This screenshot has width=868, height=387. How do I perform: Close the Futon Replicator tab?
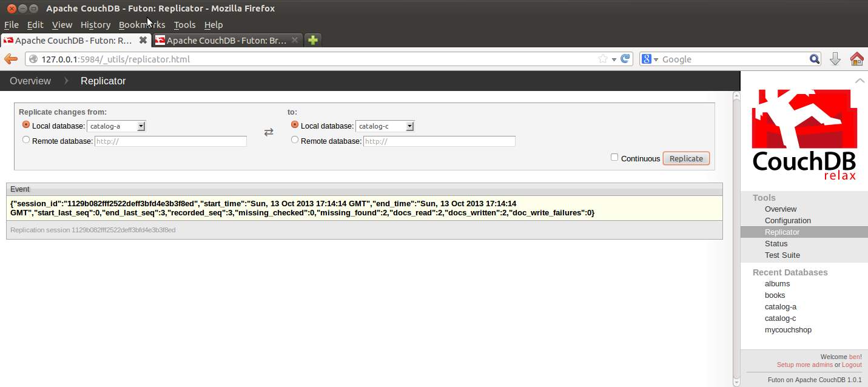[x=143, y=40]
